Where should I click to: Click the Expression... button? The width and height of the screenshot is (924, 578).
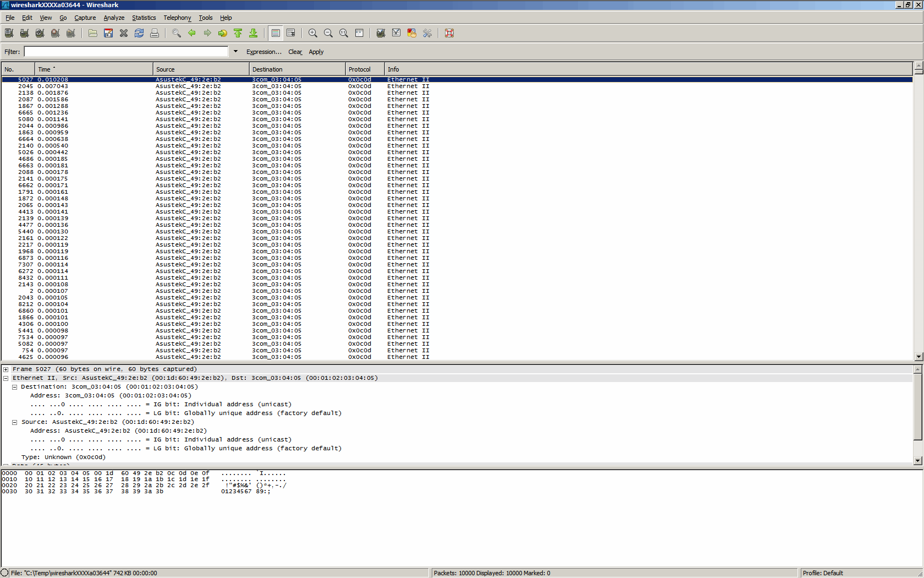(x=263, y=52)
